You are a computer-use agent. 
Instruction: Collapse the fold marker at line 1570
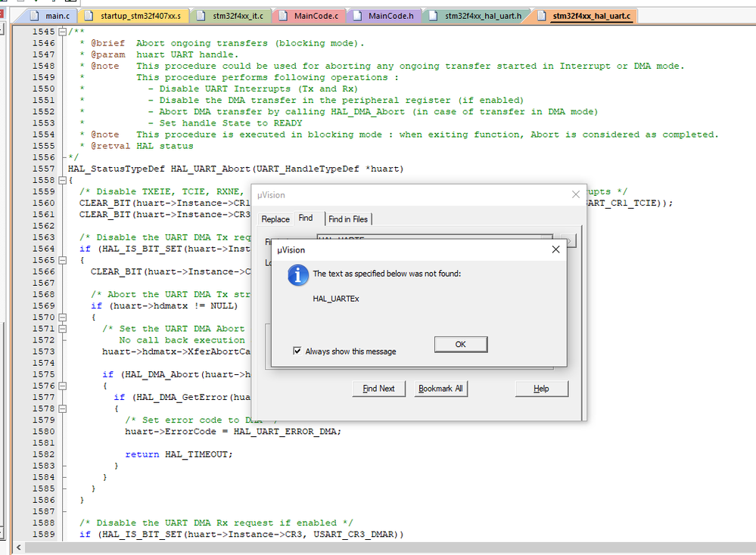click(62, 318)
